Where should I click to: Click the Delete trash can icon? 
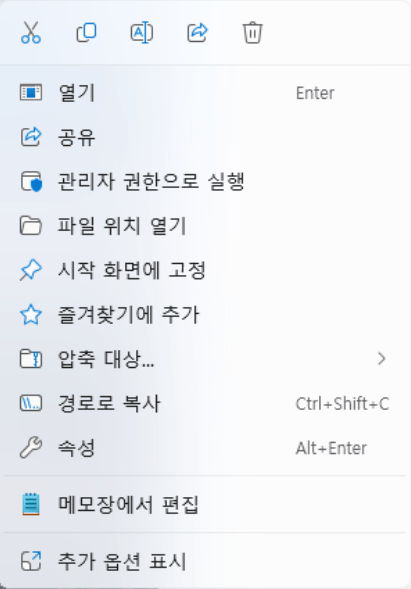(x=252, y=33)
